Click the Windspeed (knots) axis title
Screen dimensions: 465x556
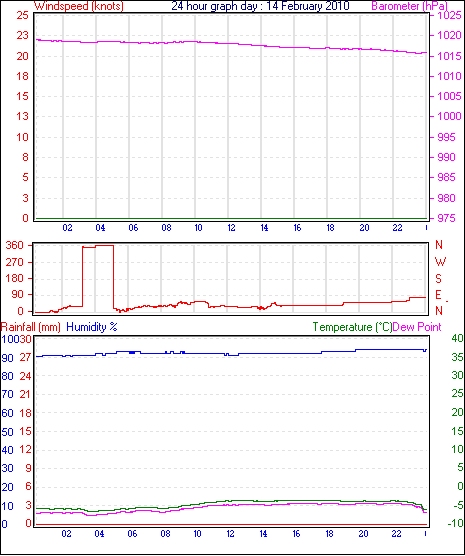(x=79, y=6)
